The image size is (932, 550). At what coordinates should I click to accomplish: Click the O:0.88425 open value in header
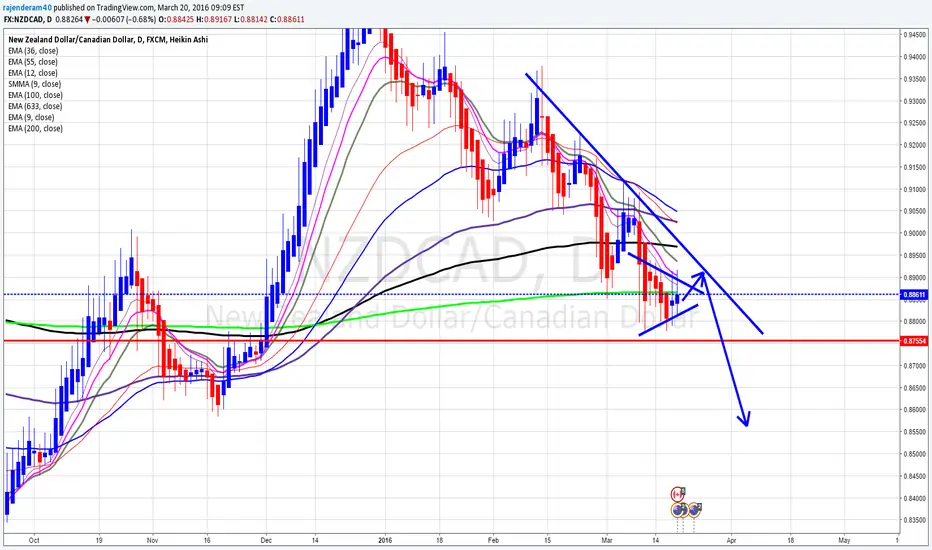[x=175, y=19]
